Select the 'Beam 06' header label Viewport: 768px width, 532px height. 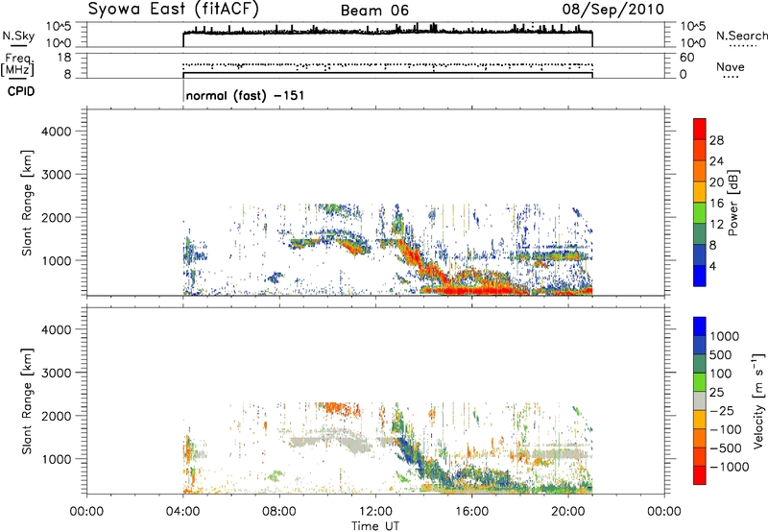click(374, 11)
